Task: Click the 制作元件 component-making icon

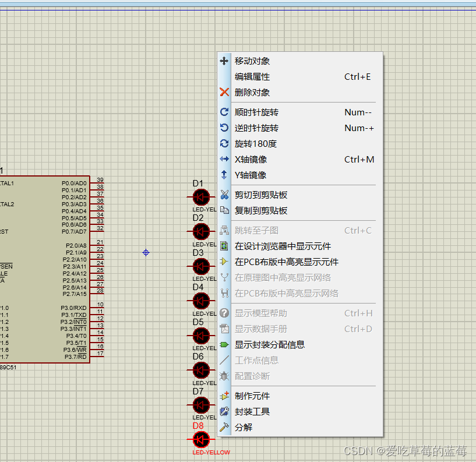Action: tap(224, 396)
